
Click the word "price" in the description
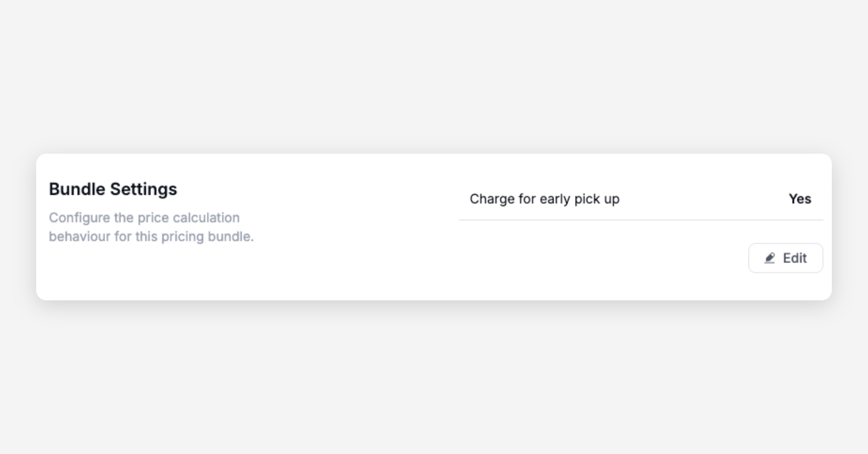click(153, 218)
